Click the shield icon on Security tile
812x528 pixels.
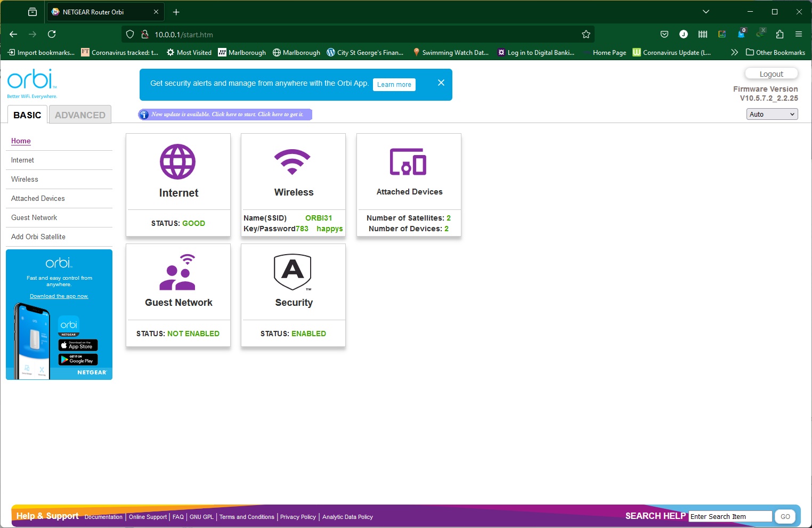click(x=293, y=272)
